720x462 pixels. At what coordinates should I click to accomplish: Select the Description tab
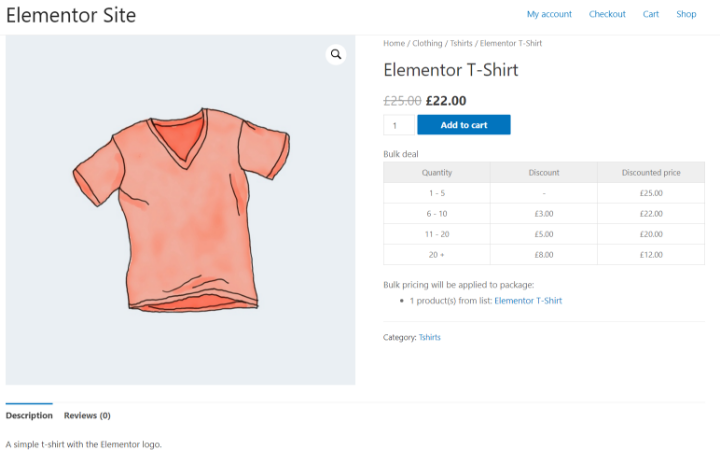29,415
